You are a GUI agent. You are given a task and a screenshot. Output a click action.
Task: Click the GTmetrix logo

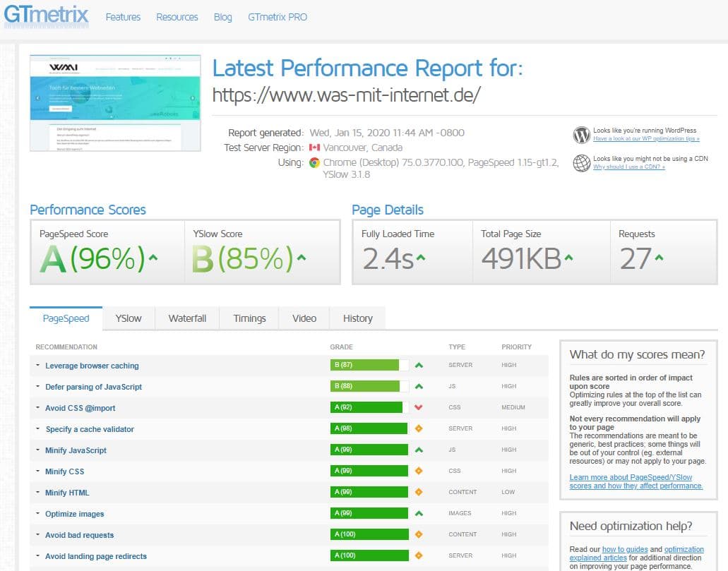point(46,14)
